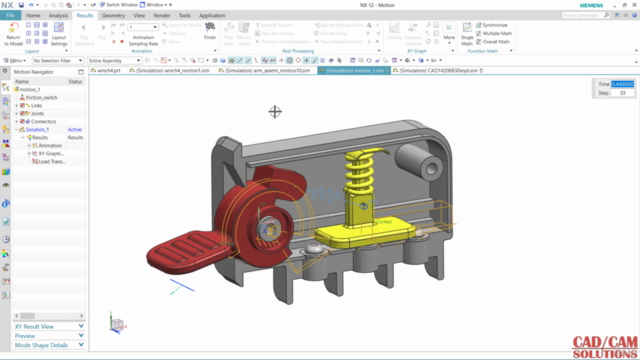Open the CAD14206830ieyd.sim tab
Viewport: 640px width, 360px height.
coord(439,71)
